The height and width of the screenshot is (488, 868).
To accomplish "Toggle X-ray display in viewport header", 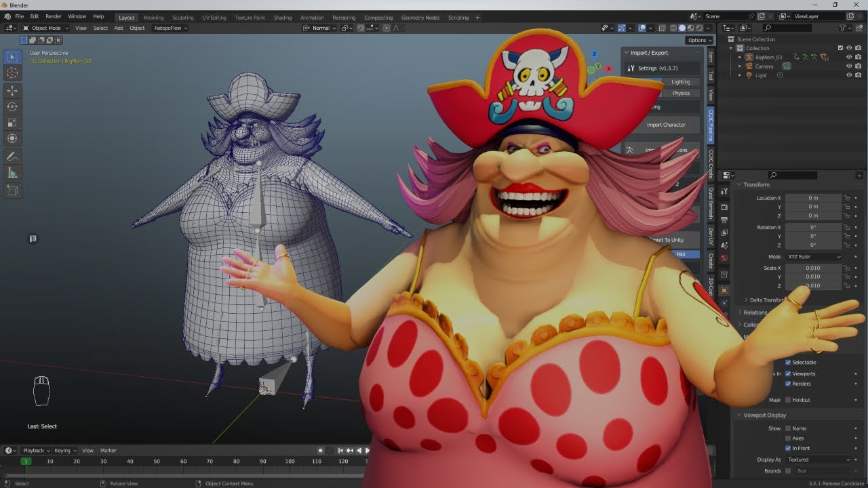I will 662,28.
